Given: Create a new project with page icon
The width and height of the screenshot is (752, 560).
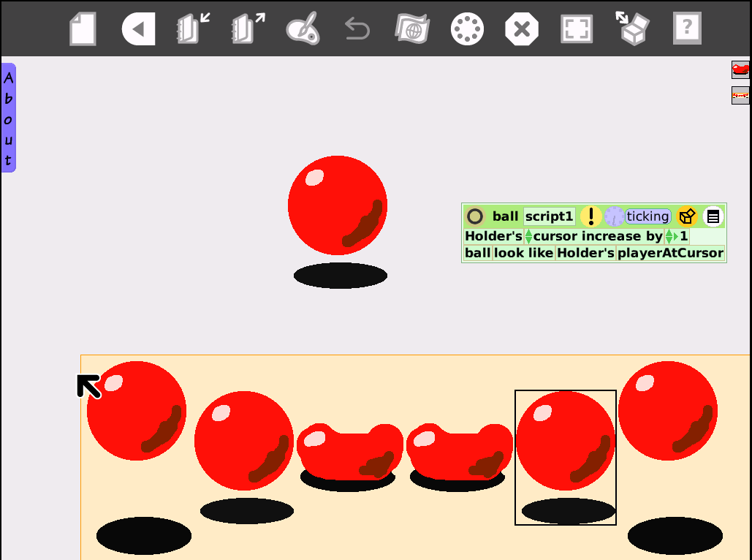Looking at the screenshot, I should coord(83,29).
